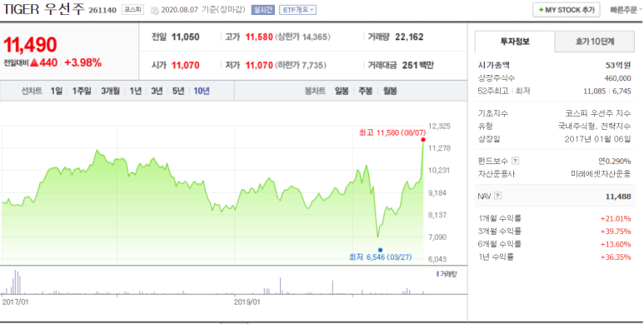Select the 코스피 market badge
The width and height of the screenshot is (644, 324).
[132, 10]
